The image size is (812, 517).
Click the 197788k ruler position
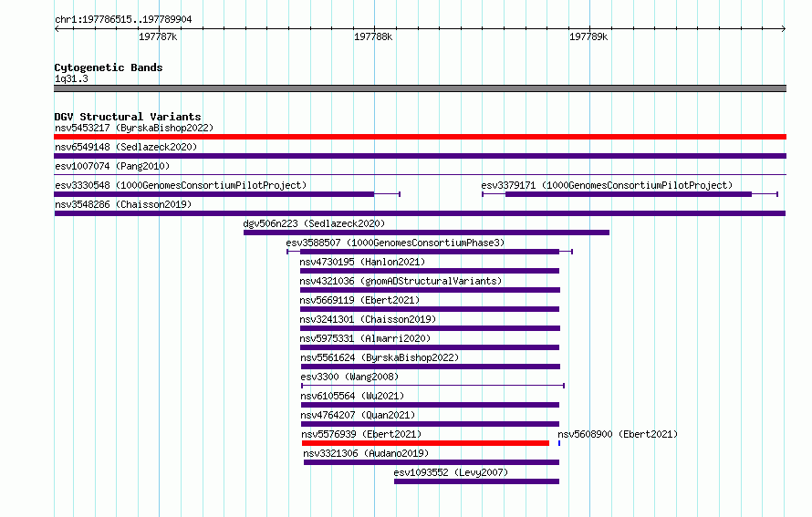[x=373, y=36]
